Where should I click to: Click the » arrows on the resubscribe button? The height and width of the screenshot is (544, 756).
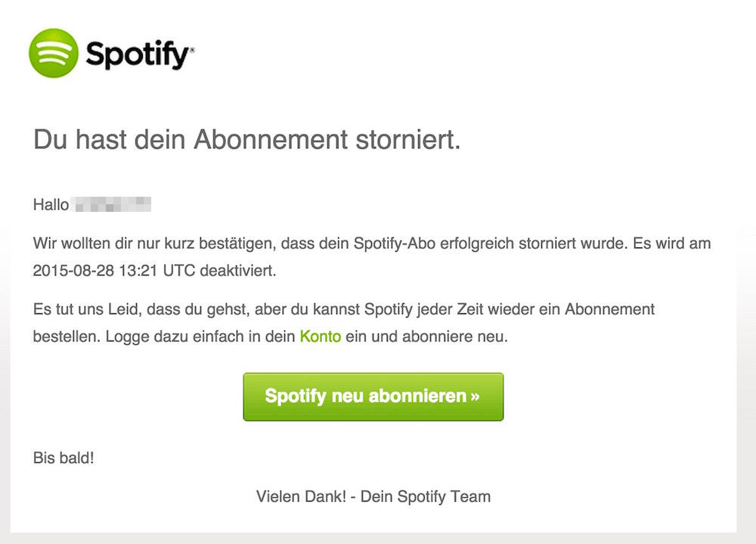coord(475,396)
